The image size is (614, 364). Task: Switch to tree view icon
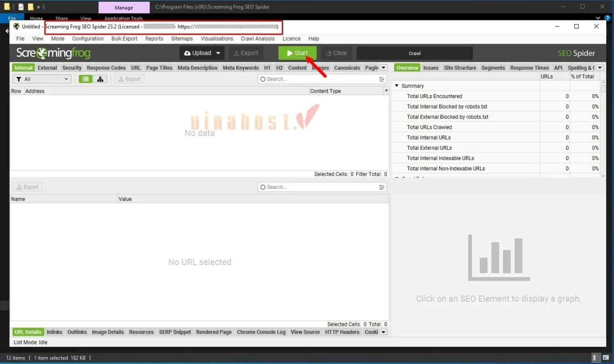pyautogui.click(x=100, y=79)
